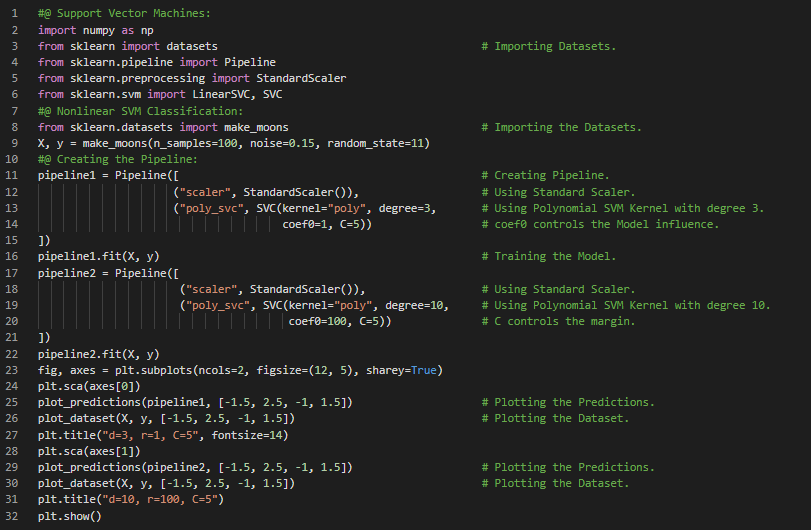Image resolution: width=811 pixels, height=530 pixels.
Task: Click the plt.show() call on the last line
Action: pyautogui.click(x=69, y=516)
